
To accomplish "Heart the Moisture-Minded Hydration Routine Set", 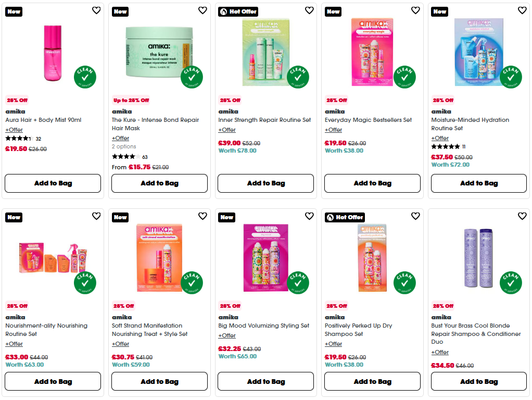I will click(522, 10).
